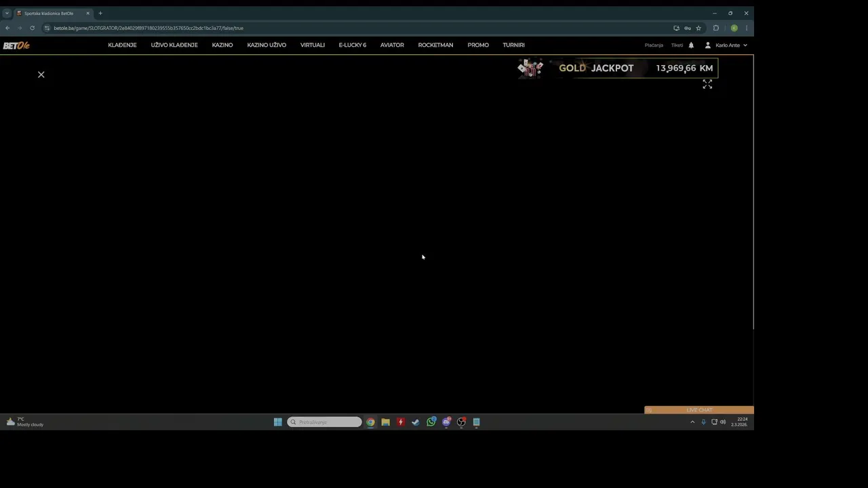Show hidden system tray icons
The width and height of the screenshot is (868, 488).
pos(692,422)
